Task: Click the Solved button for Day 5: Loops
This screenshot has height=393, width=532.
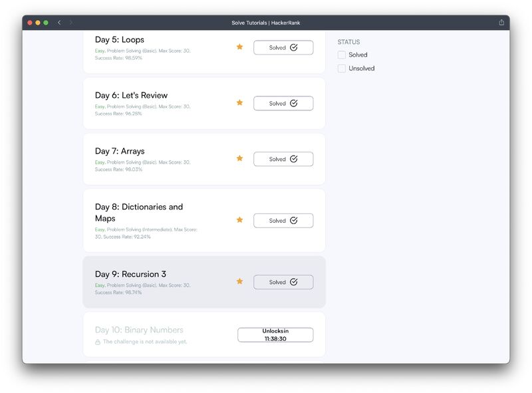Action: pos(283,47)
